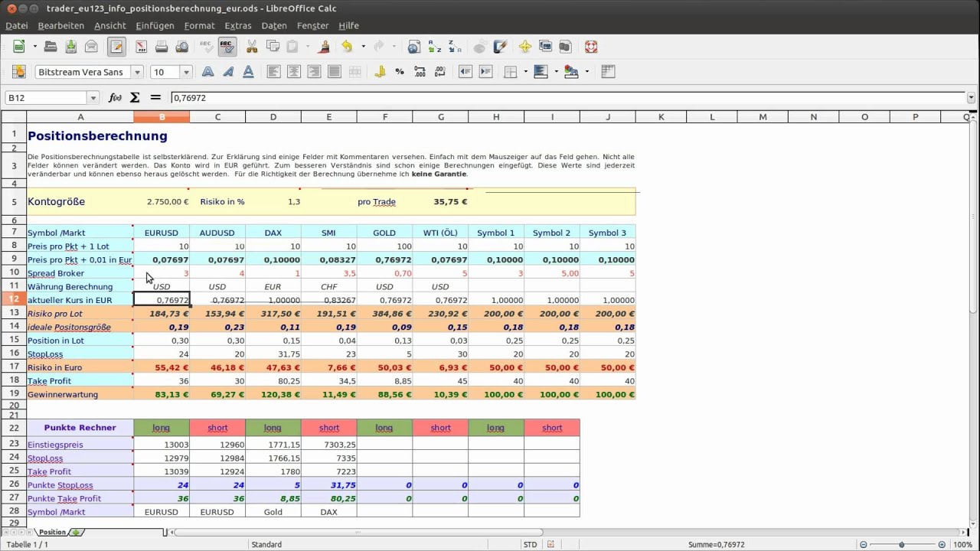
Task: Insert a hyperlink with the globe icon
Action: tap(414, 47)
